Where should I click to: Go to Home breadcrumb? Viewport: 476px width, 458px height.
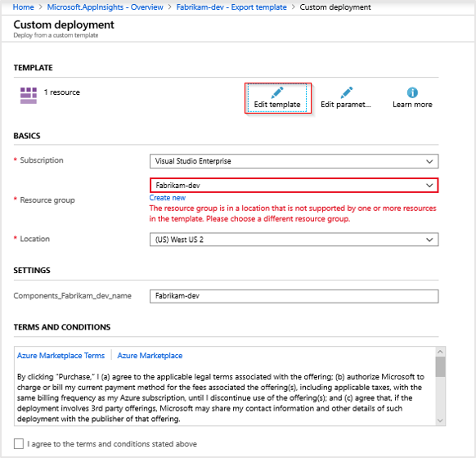[24, 7]
